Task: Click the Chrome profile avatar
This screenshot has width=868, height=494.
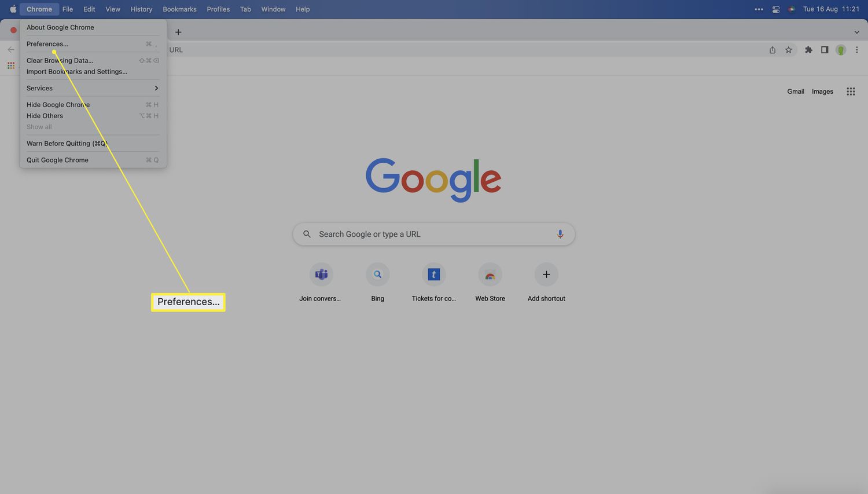Action: tap(841, 50)
